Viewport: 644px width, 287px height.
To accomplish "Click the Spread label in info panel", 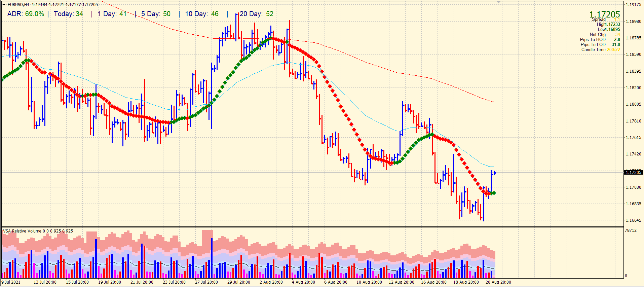I will pyautogui.click(x=599, y=20).
